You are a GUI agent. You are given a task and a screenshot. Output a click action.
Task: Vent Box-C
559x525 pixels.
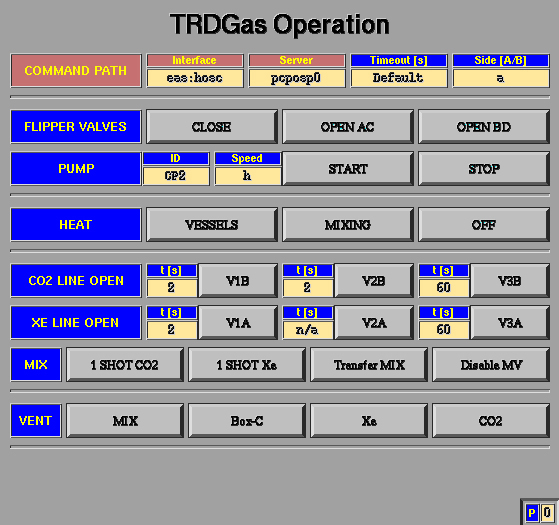pyautogui.click(x=247, y=421)
